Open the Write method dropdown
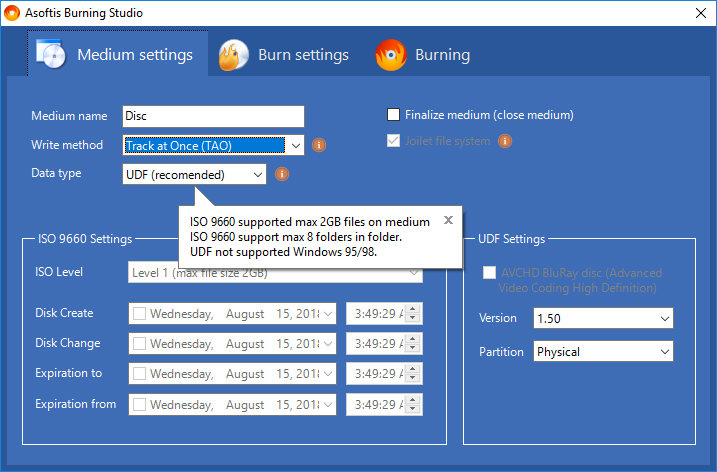This screenshot has height=472, width=717. pyautogui.click(x=296, y=146)
